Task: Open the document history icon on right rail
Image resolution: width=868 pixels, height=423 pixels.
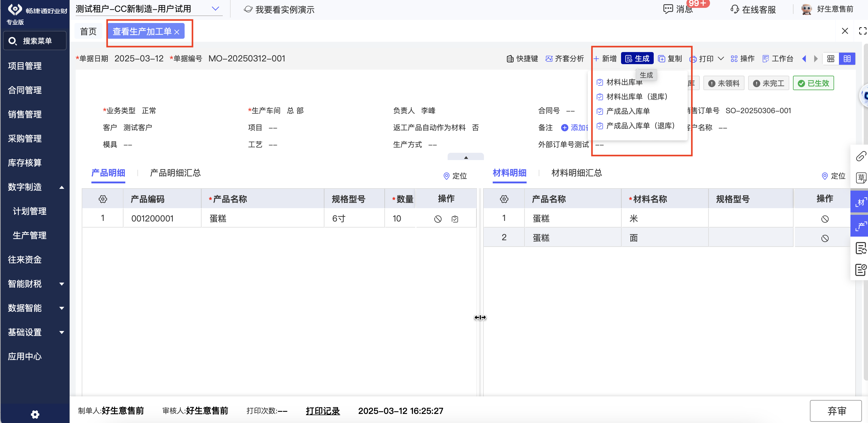Action: click(861, 248)
